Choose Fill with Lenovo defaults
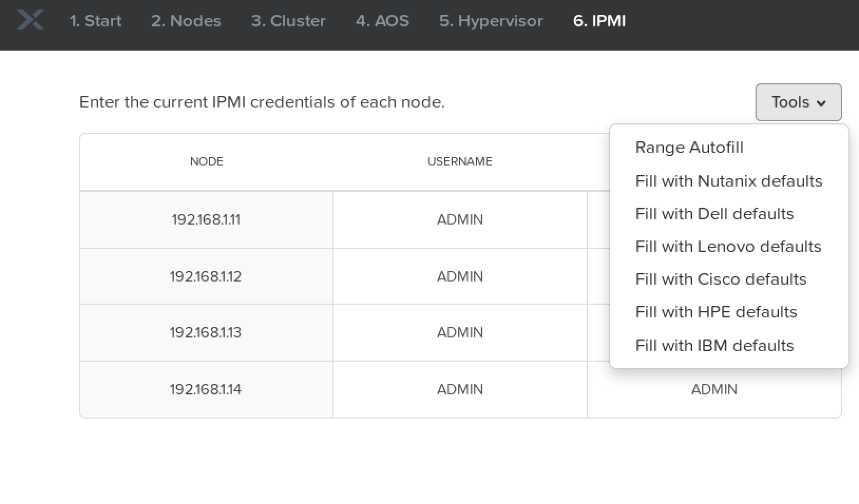This screenshot has height=504, width=859. (728, 246)
